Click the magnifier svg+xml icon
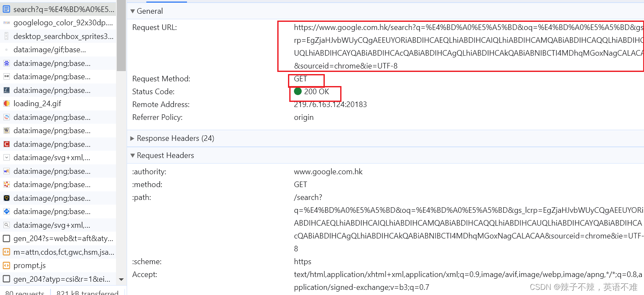644x295 pixels. coord(6,225)
